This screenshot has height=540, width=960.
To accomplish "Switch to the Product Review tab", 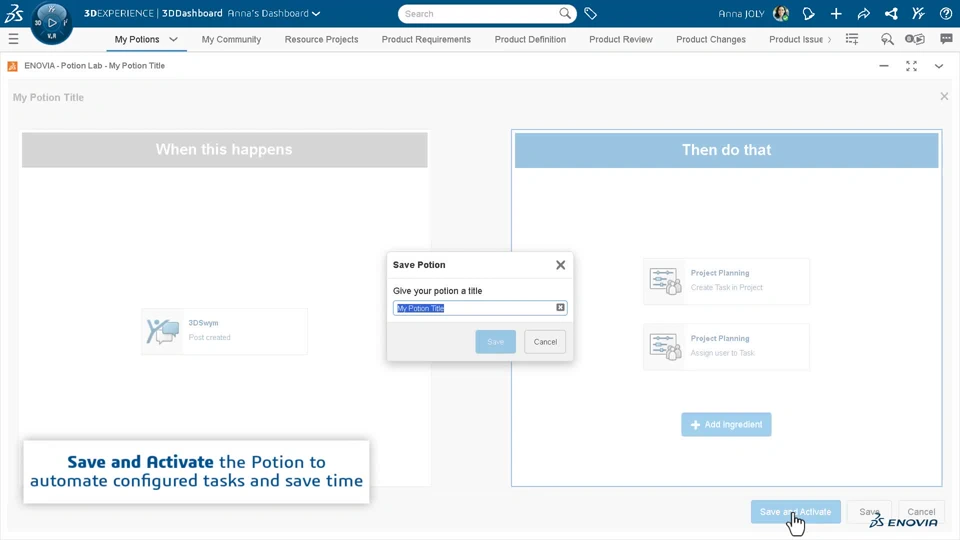I will 621,39.
